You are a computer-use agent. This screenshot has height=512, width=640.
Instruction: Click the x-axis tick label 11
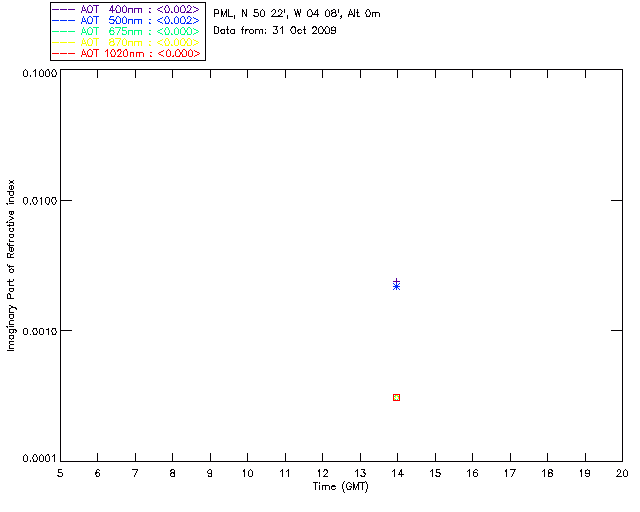[x=285, y=473]
